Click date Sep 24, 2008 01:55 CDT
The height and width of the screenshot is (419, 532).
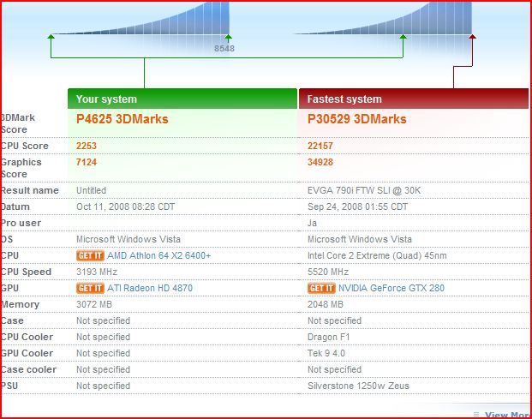pyautogui.click(x=357, y=207)
